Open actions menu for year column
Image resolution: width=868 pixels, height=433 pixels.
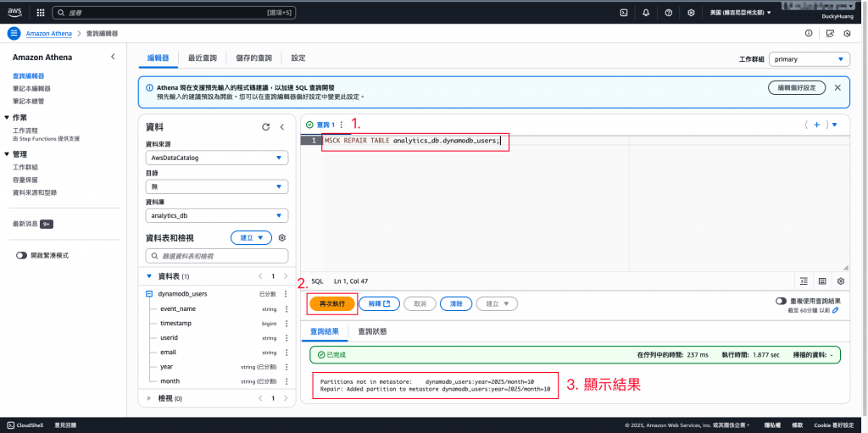tap(287, 367)
